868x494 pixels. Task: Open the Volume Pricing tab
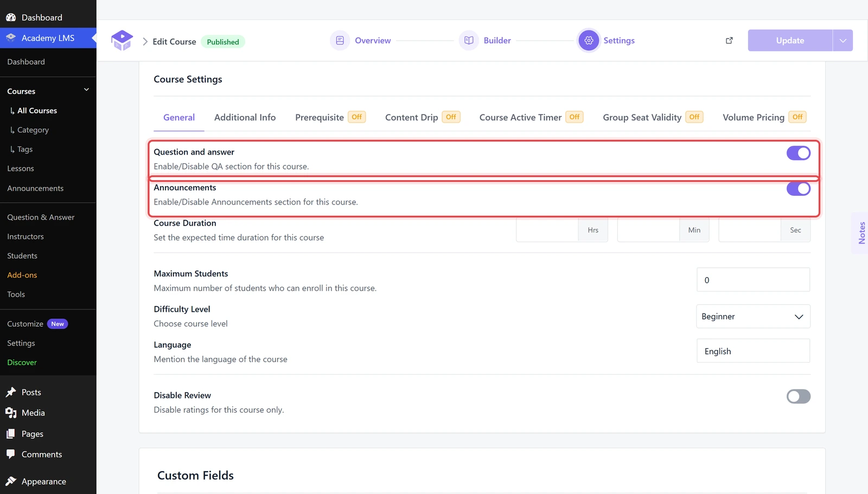[764, 118]
